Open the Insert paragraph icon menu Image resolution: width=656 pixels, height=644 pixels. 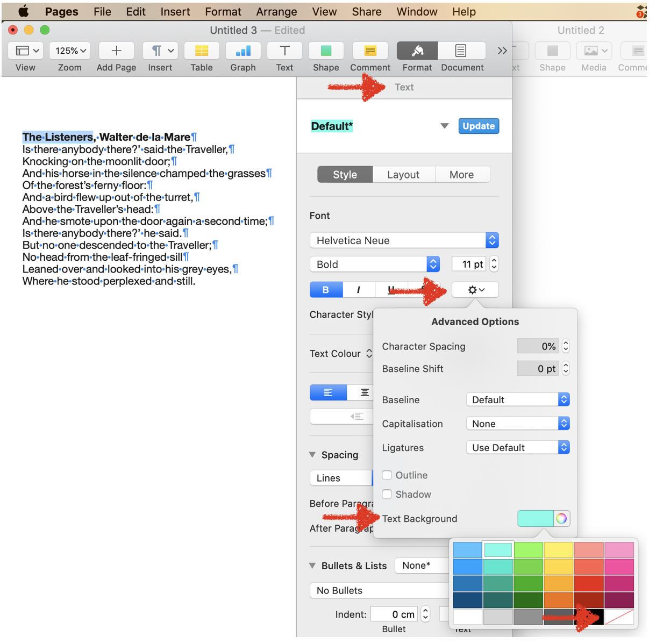[160, 51]
